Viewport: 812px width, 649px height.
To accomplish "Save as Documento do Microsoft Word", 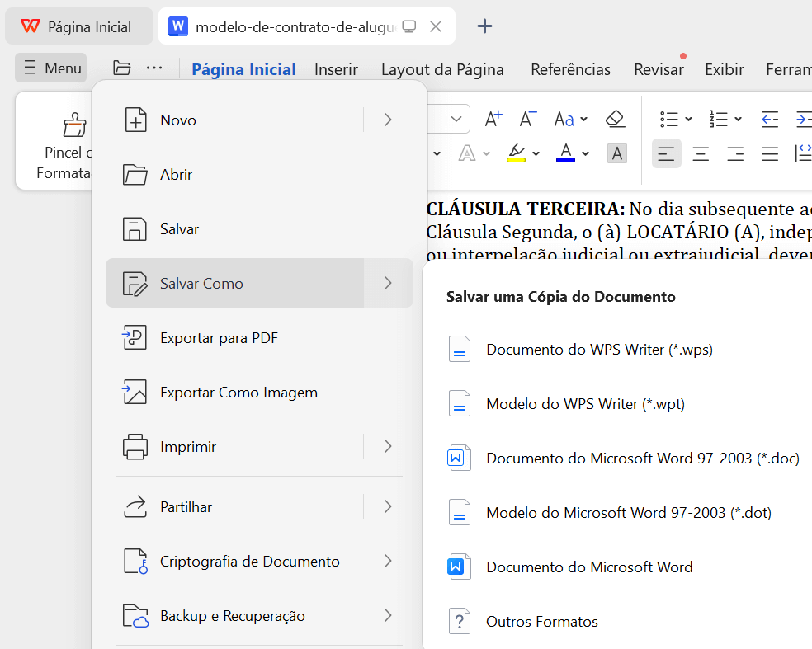I will (x=589, y=567).
